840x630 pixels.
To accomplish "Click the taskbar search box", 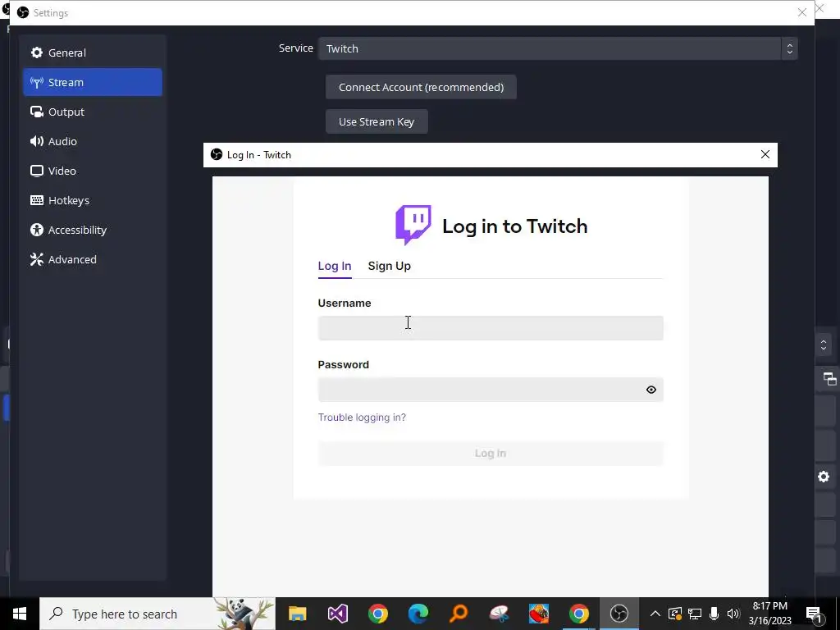I will tap(157, 614).
